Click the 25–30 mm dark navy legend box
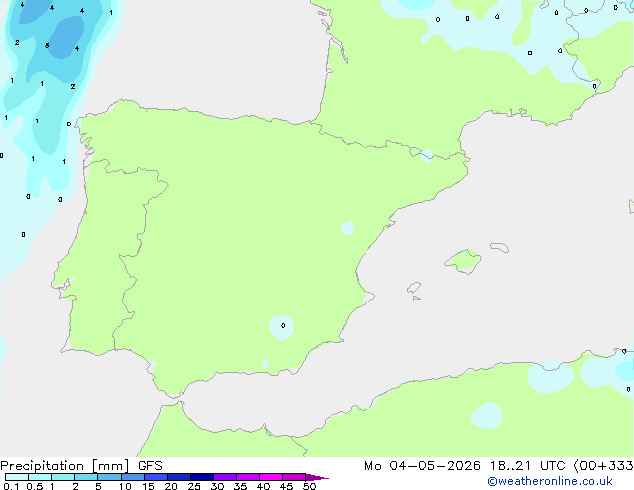 click(x=202, y=477)
